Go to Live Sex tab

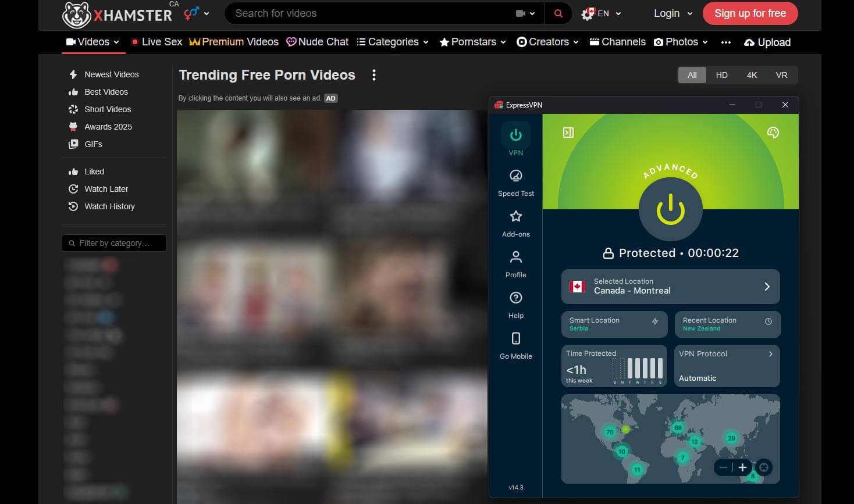click(156, 42)
